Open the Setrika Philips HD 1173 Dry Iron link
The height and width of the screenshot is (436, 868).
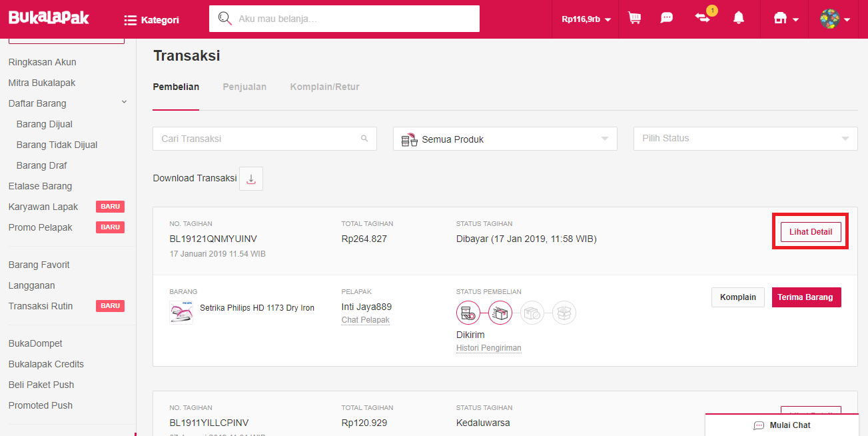[x=257, y=308]
